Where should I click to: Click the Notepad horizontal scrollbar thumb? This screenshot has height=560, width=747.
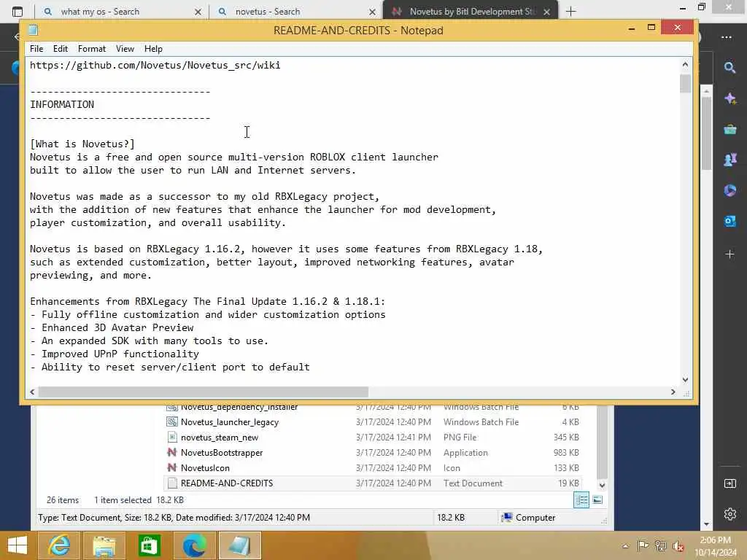(x=204, y=392)
